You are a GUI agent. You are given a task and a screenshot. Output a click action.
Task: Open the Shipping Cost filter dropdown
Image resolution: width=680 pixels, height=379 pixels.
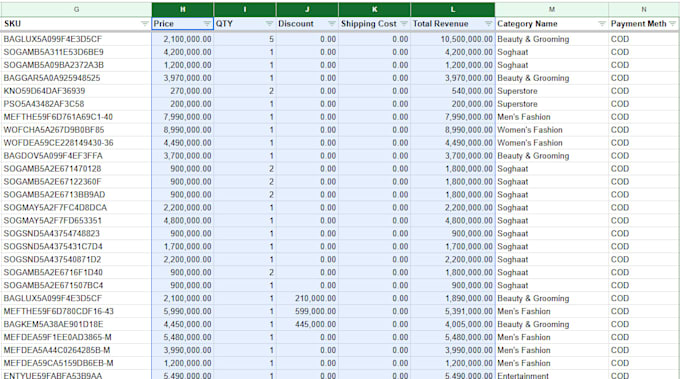tap(404, 24)
